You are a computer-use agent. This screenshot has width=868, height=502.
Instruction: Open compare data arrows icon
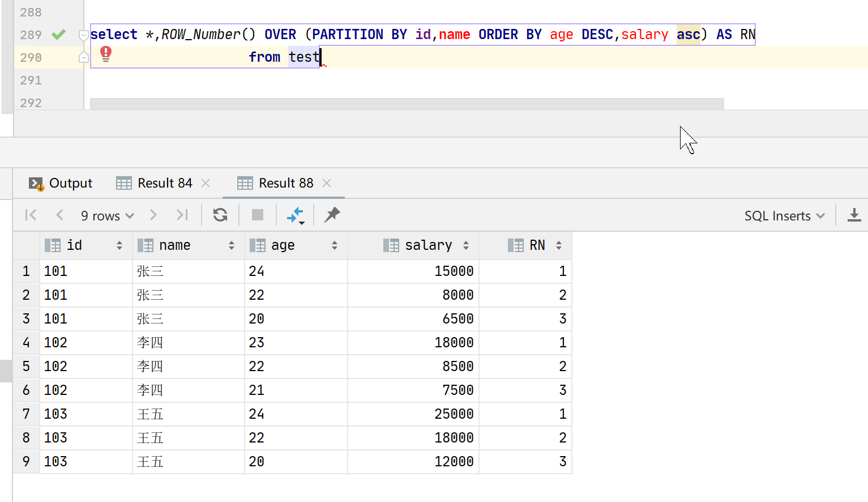tap(296, 215)
